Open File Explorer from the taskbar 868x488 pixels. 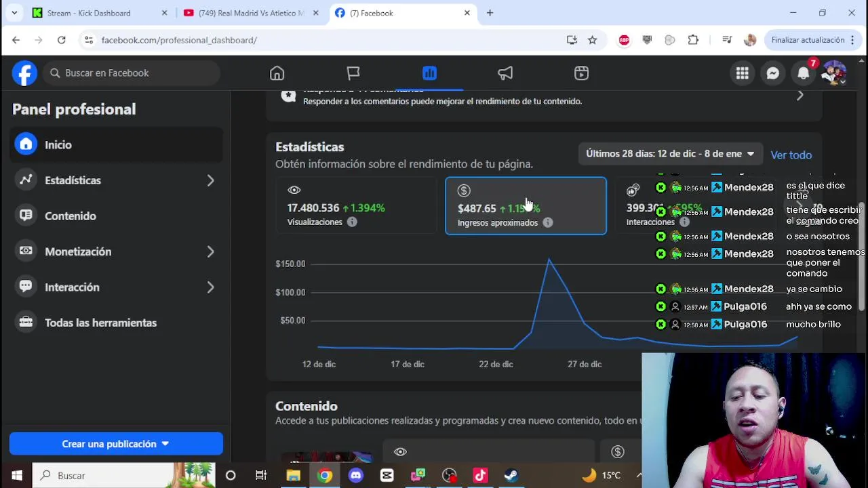tap(293, 475)
